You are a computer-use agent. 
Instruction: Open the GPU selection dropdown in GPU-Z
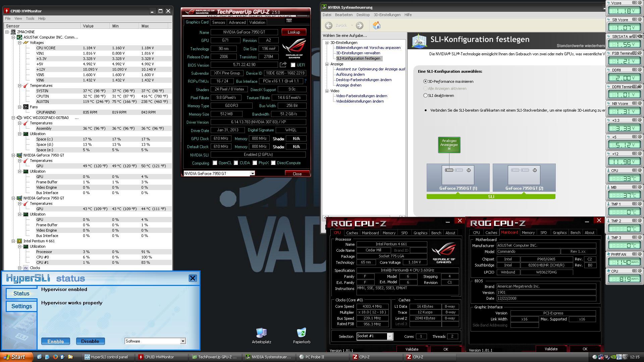click(x=252, y=173)
